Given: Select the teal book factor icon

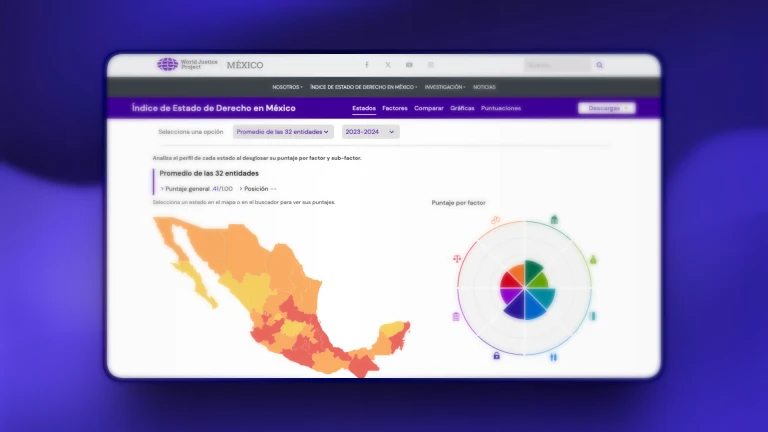Looking at the screenshot, I should tap(593, 316).
